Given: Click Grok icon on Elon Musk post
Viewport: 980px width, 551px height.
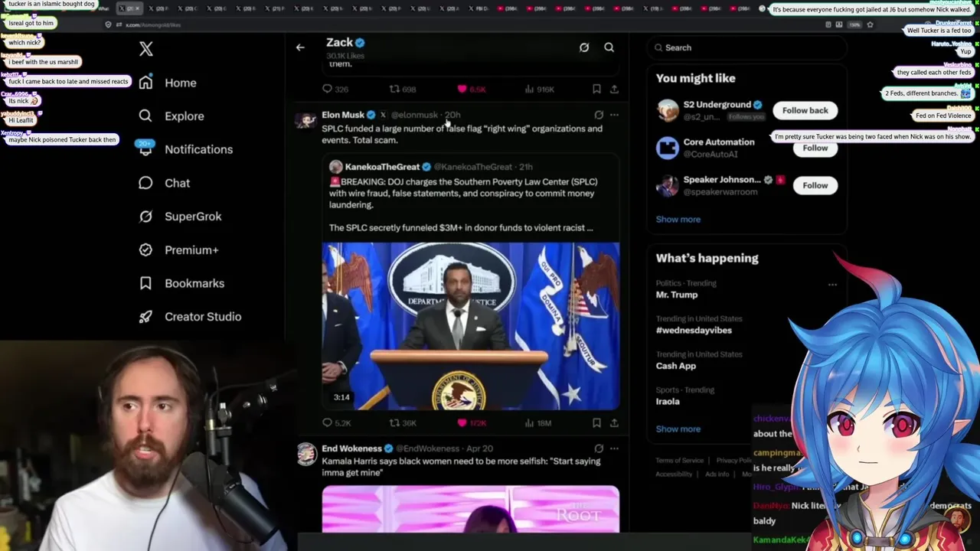Looking at the screenshot, I should [599, 115].
